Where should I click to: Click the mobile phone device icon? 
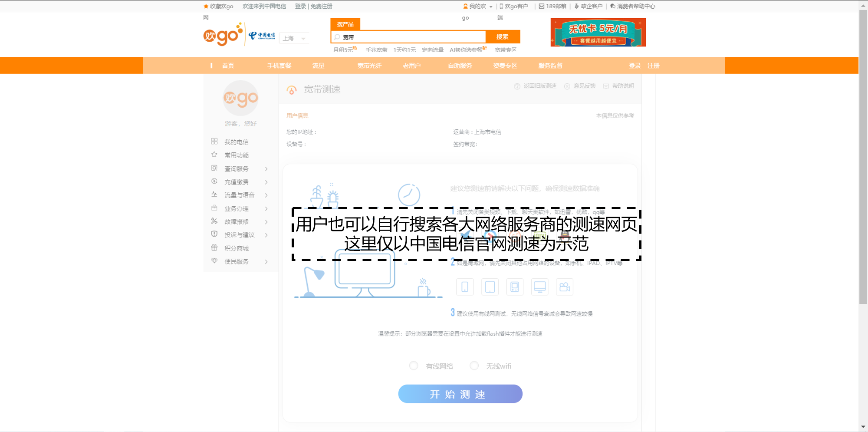[x=465, y=287]
